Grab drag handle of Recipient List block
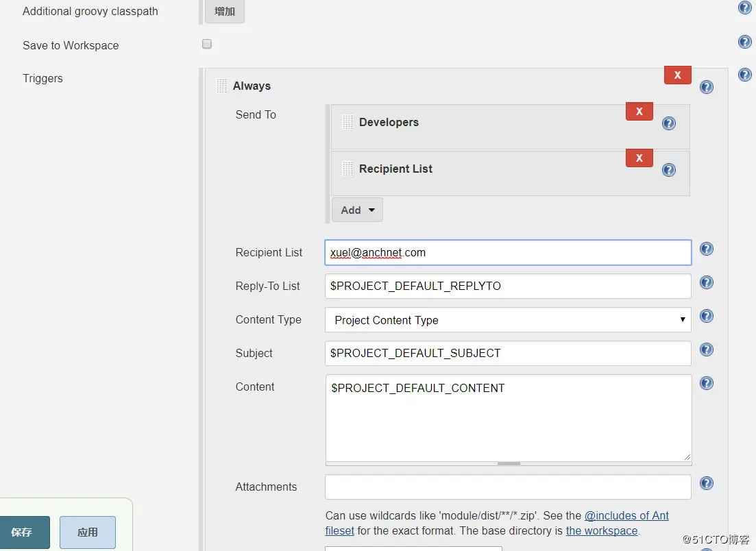The image size is (756, 551). pyautogui.click(x=347, y=169)
